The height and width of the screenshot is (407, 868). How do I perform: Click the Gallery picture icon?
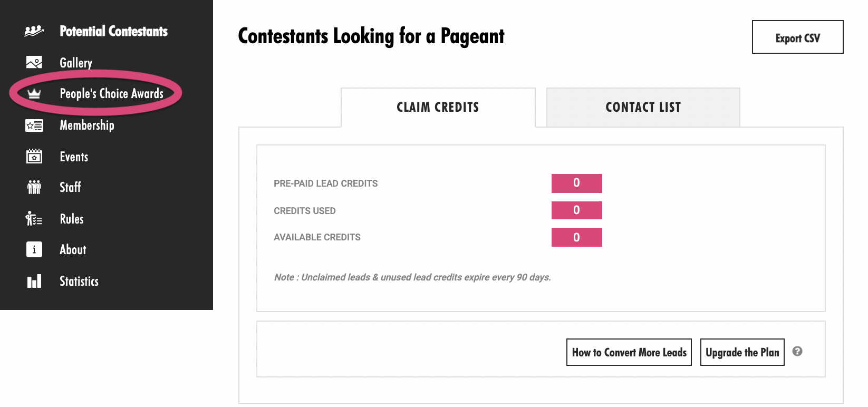pos(34,63)
